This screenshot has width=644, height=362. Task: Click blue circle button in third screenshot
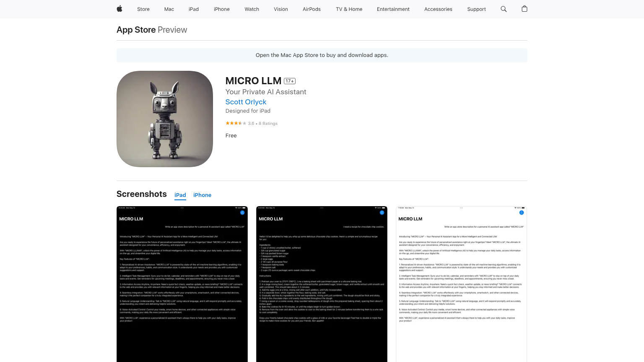522,213
